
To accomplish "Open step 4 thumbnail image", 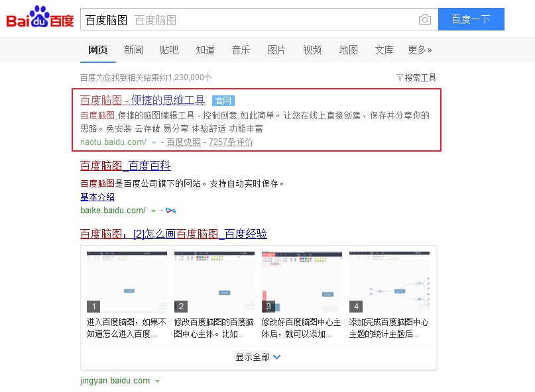I will 389,282.
